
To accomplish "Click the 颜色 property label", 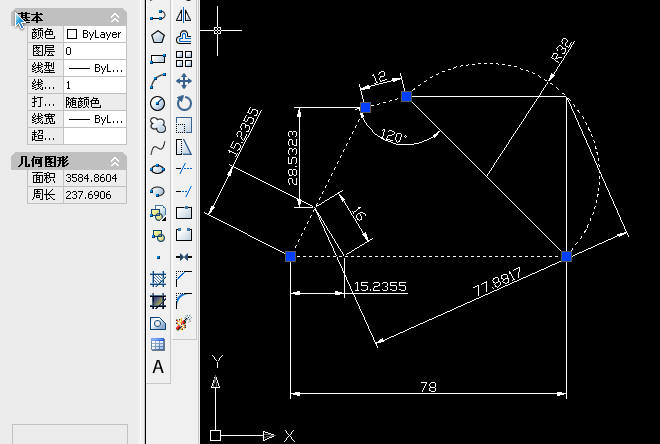I will tap(43, 34).
